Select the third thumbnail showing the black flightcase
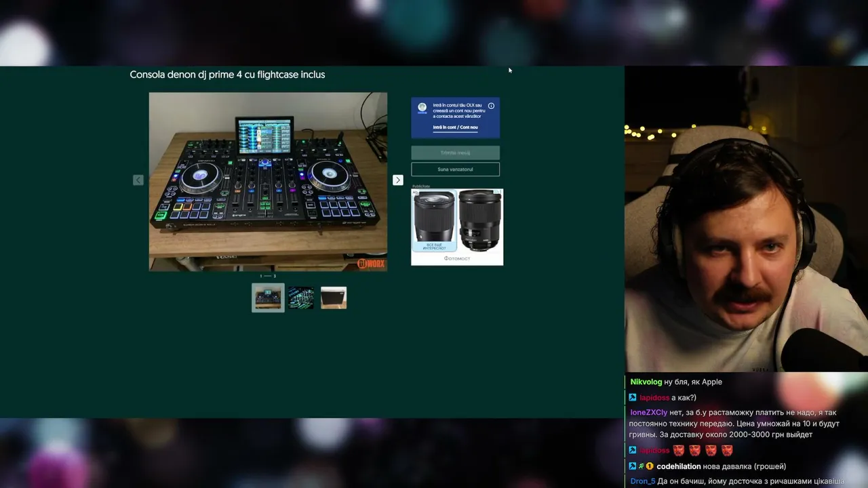 point(334,298)
